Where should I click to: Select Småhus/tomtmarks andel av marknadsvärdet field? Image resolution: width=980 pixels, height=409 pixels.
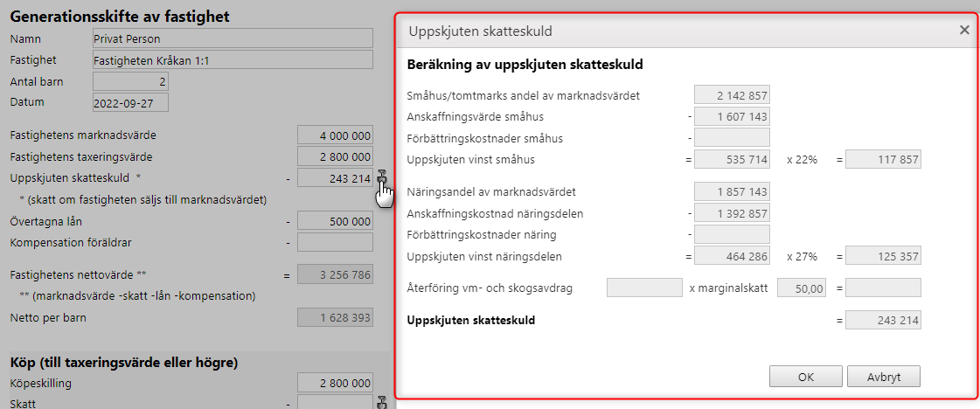pyautogui.click(x=732, y=95)
